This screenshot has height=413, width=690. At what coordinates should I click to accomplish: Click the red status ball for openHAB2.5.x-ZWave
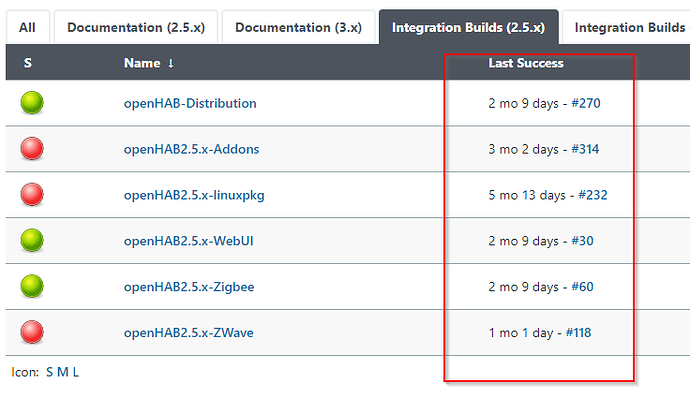pos(32,332)
